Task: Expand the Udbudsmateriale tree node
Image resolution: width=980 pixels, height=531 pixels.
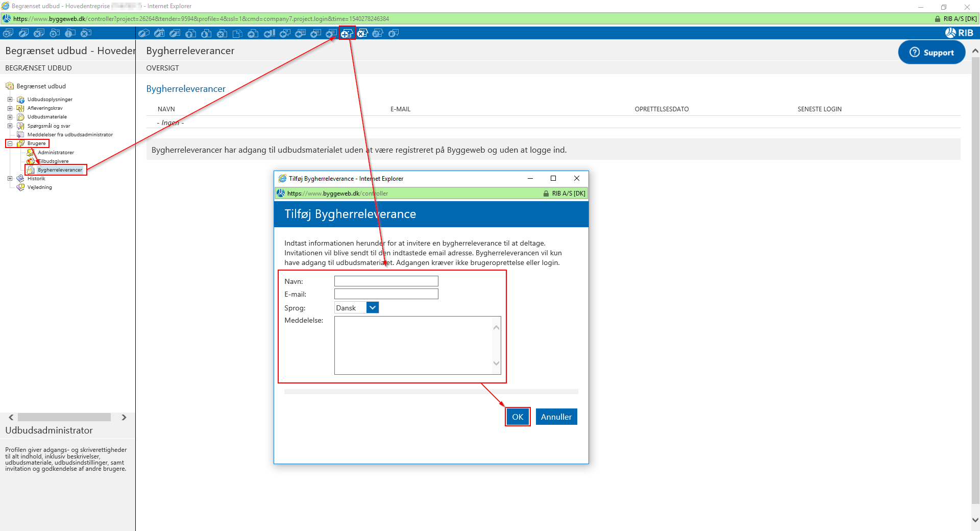Action: (x=10, y=117)
